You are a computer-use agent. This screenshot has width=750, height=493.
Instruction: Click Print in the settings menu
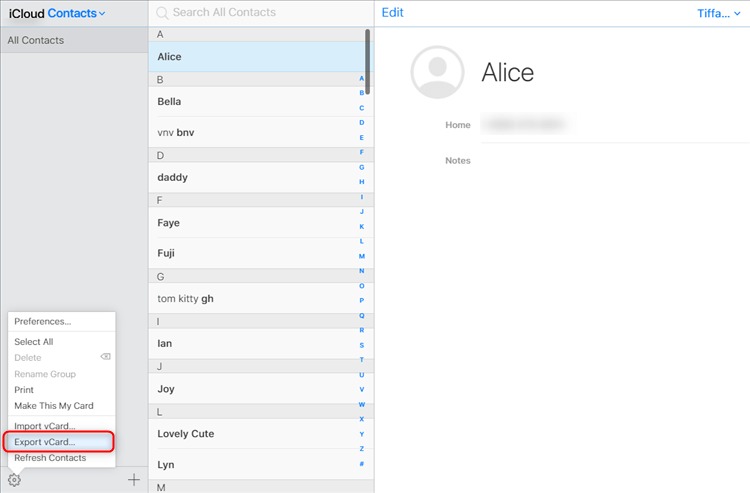[24, 390]
